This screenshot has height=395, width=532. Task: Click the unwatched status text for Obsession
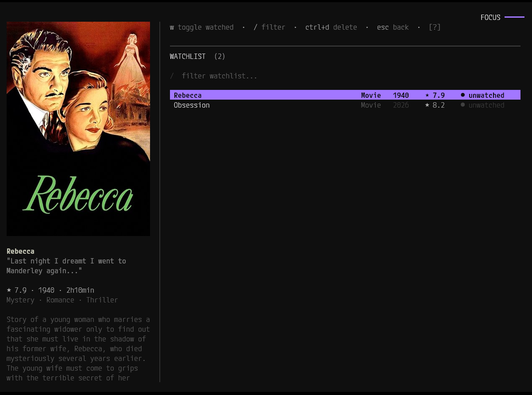click(x=486, y=105)
